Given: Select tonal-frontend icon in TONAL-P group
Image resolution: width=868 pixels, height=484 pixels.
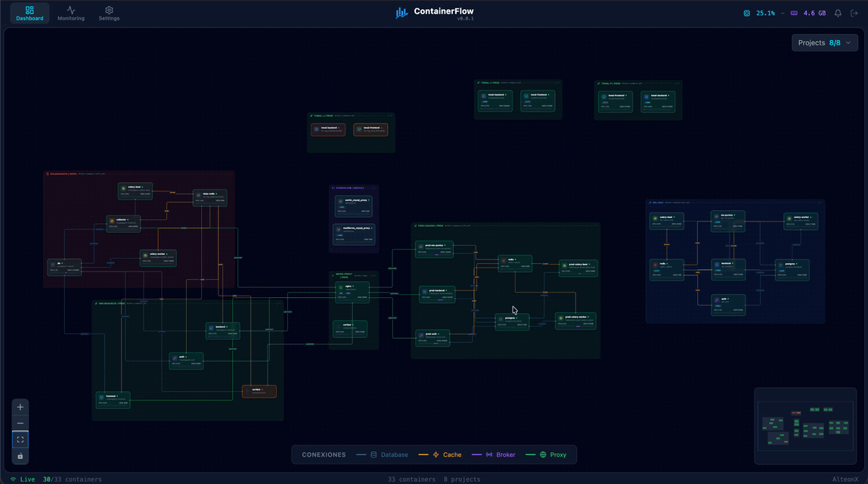Looking at the screenshot, I should tap(604, 97).
